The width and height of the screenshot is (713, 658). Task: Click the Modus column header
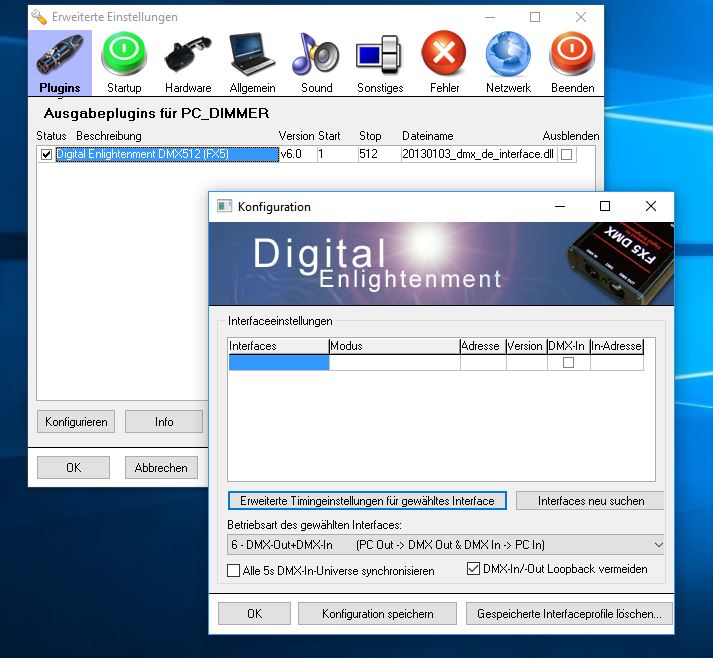[394, 346]
